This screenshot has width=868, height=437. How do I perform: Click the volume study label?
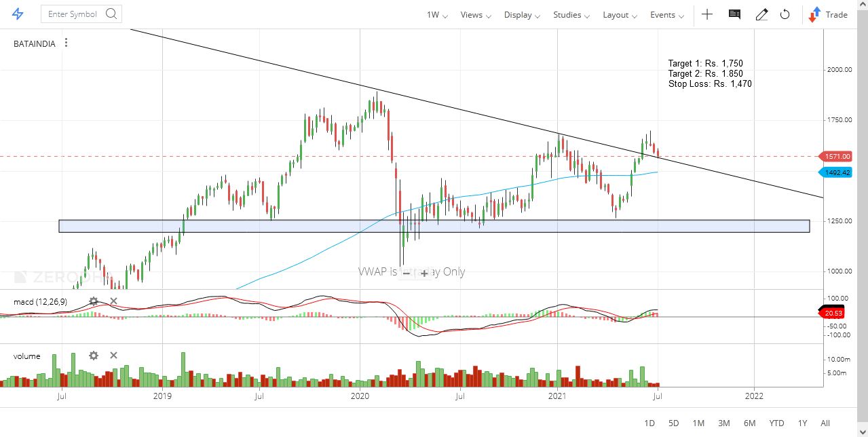[x=26, y=356]
